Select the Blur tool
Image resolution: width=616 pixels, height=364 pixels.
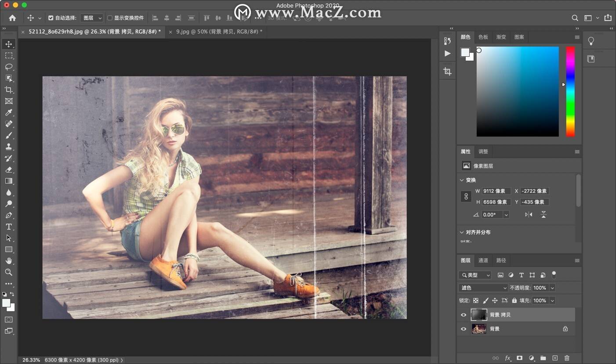(9, 192)
